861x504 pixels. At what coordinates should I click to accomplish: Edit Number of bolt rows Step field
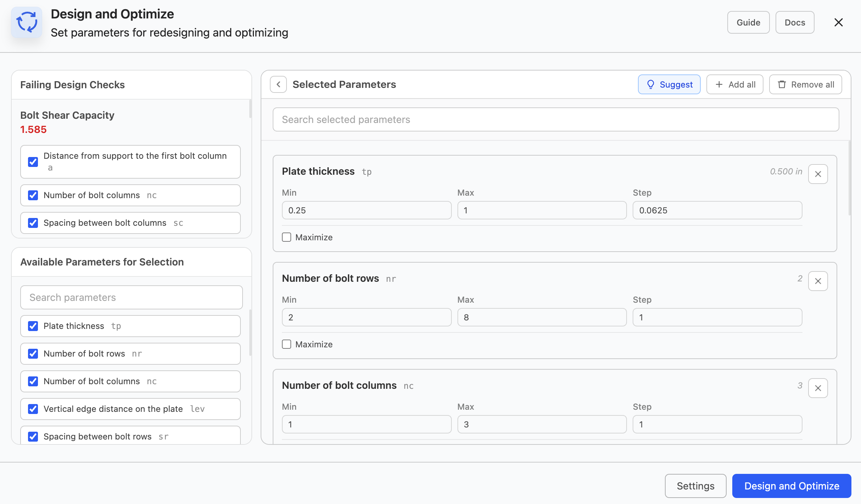tap(717, 317)
